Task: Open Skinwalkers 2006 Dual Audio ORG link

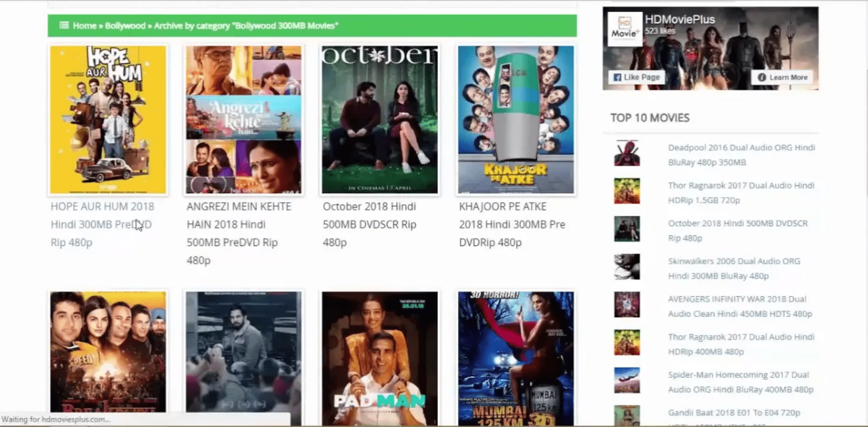Action: point(734,269)
